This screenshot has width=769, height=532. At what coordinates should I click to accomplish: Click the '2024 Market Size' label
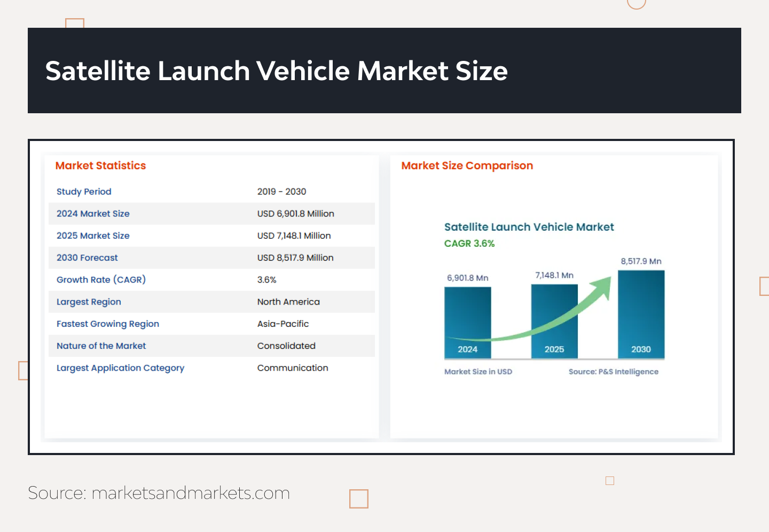pos(93,214)
